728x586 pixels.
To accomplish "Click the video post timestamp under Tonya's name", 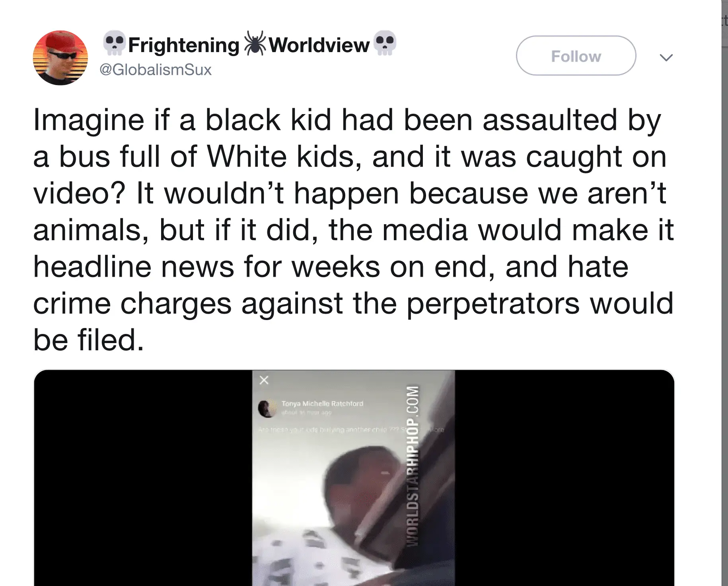I will coord(306,413).
